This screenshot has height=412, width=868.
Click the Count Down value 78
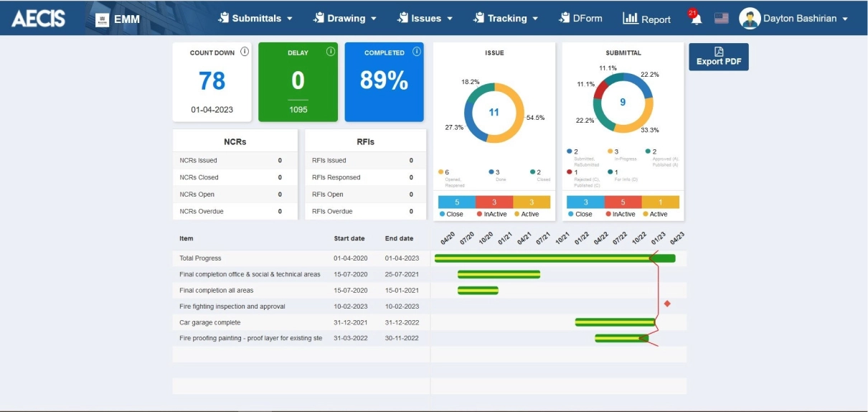click(212, 81)
